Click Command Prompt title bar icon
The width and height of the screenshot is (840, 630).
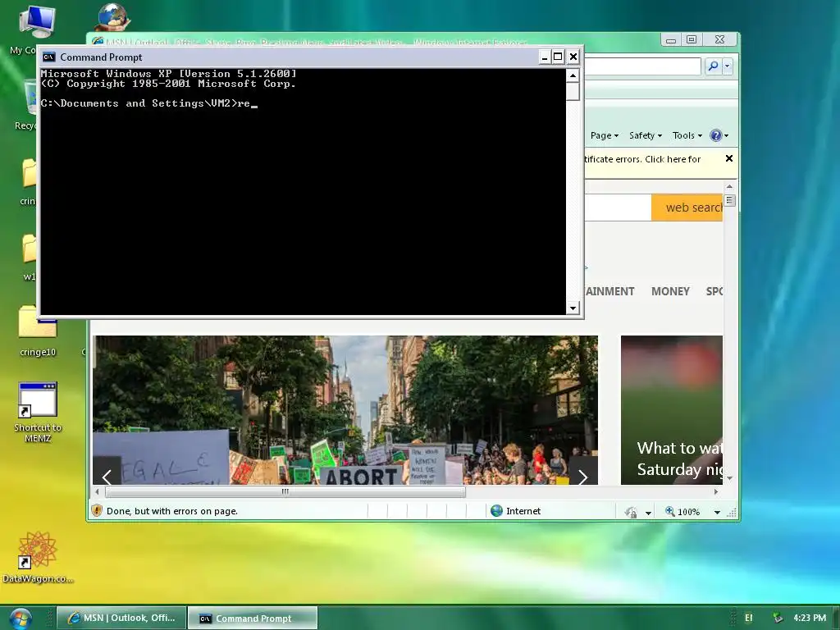coord(48,57)
